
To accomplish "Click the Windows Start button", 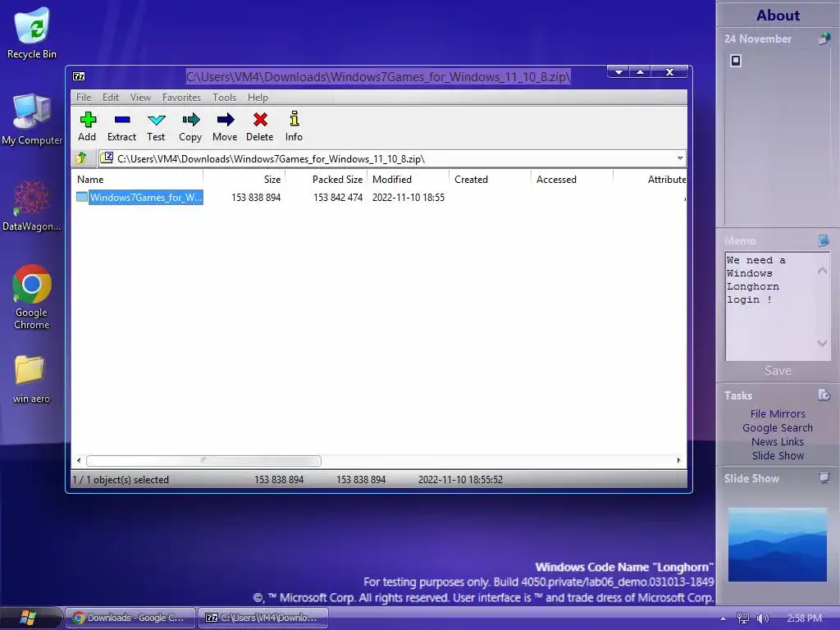I will pos(27,618).
